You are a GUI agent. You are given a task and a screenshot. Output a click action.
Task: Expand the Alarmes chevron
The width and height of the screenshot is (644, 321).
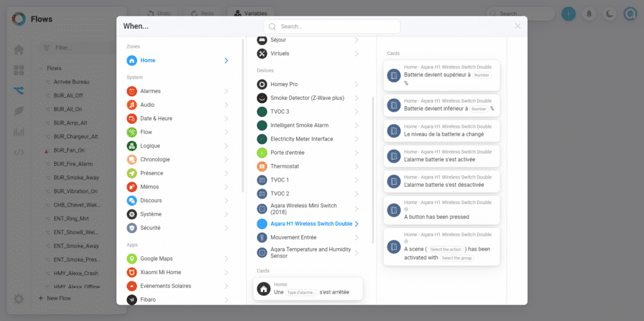226,91
